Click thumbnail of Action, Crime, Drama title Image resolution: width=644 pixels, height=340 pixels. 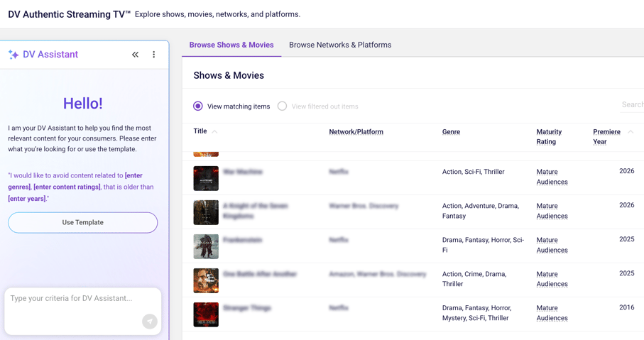(x=206, y=280)
